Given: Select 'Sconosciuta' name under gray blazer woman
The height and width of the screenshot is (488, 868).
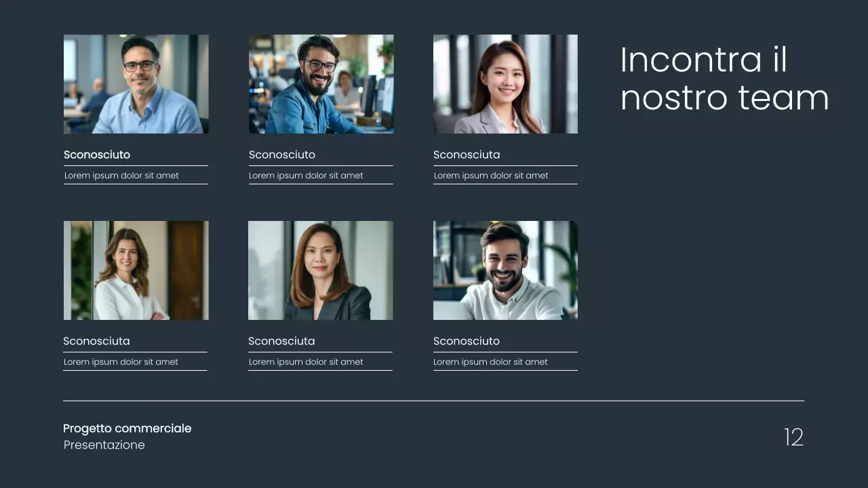Looking at the screenshot, I should 467,155.
